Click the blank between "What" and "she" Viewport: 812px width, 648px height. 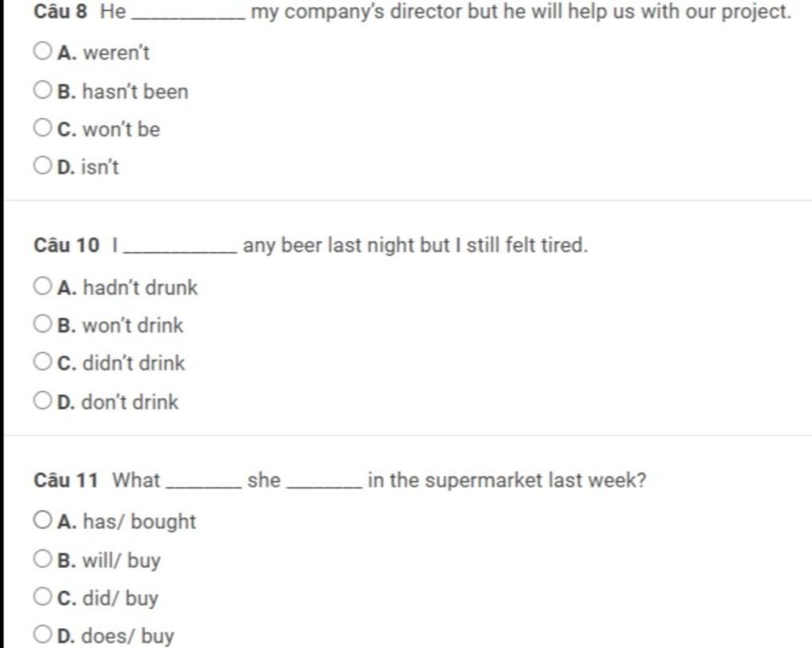(206, 483)
